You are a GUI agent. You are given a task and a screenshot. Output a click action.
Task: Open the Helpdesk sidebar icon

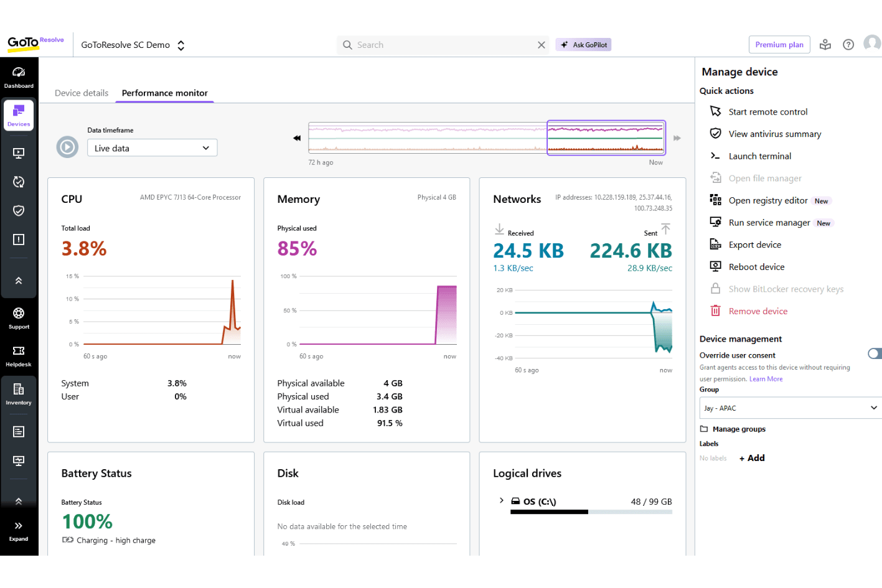click(x=19, y=356)
